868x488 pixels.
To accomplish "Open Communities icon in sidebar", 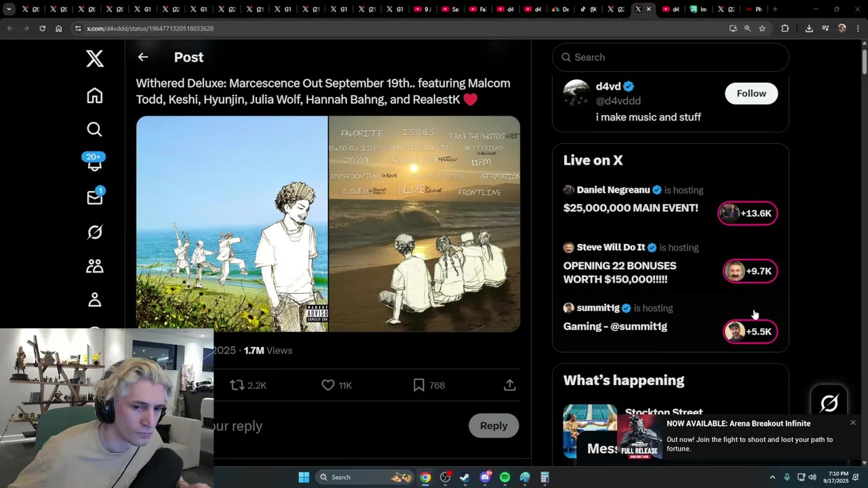I will pos(95,266).
